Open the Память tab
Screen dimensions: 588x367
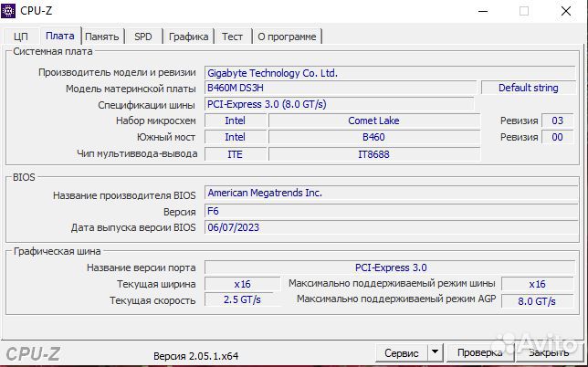pyautogui.click(x=102, y=37)
